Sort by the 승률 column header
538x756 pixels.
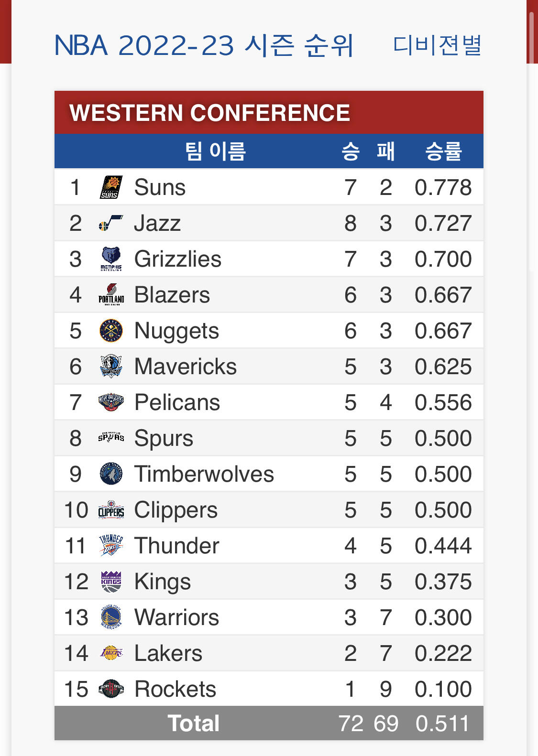click(x=443, y=151)
